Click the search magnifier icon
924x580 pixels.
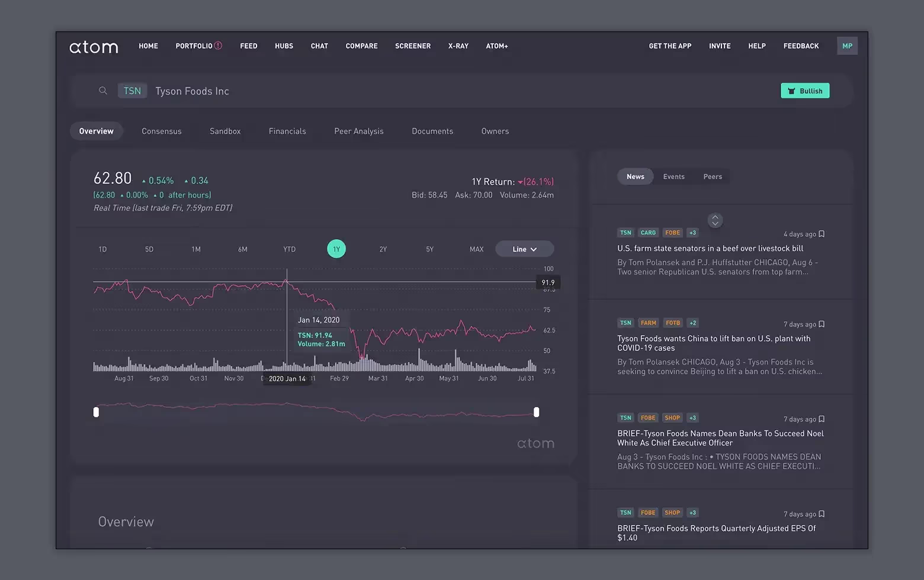click(x=103, y=91)
